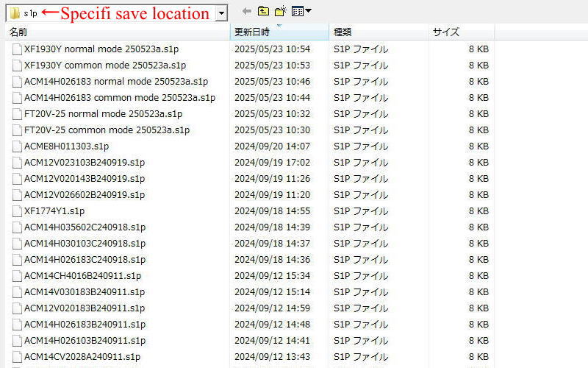588x368 pixels.
Task: Select file name ACM12V026602B240919.s1p
Action: pos(85,195)
